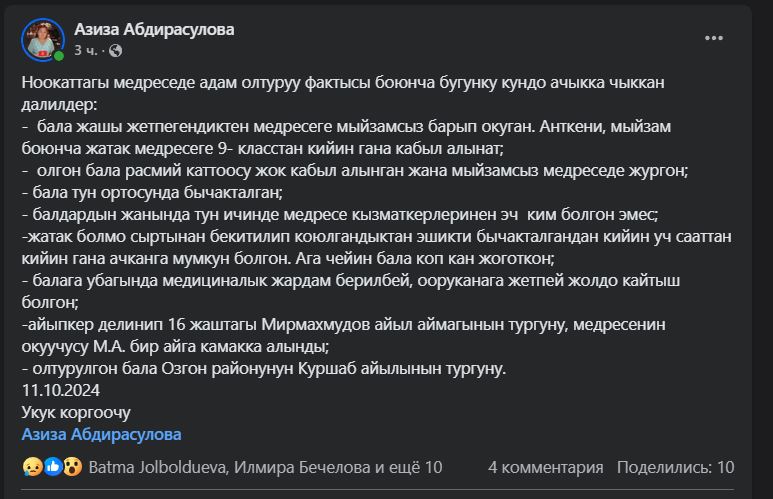View the "Поделились: 10" shares list
This screenshot has width=773, height=499.
point(675,467)
